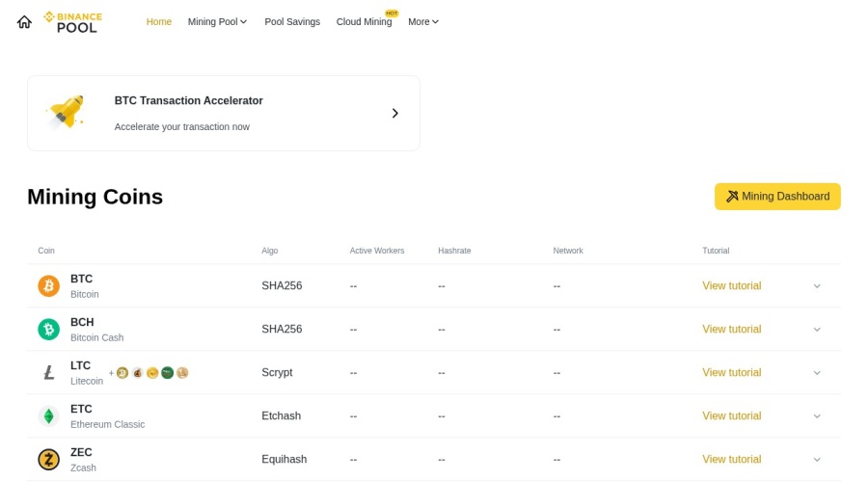View tutorial for BTC
This screenshot has width=868, height=482.
(x=732, y=286)
